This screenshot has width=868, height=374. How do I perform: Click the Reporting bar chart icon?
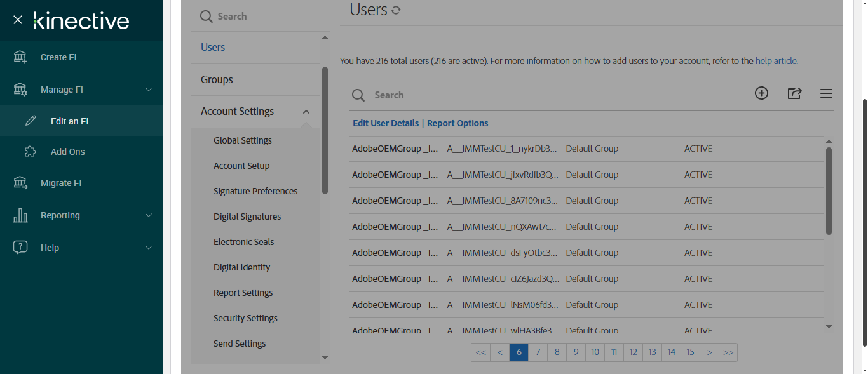click(20, 215)
